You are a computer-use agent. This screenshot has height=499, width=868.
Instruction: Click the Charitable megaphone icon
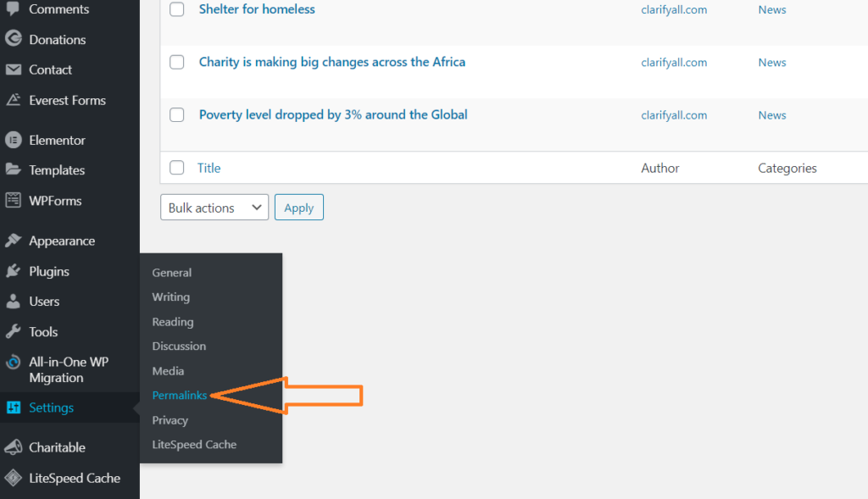(x=13, y=447)
